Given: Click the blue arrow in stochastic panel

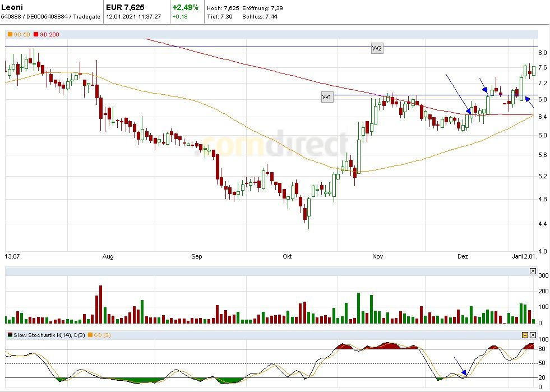Looking at the screenshot, I should click(460, 367).
